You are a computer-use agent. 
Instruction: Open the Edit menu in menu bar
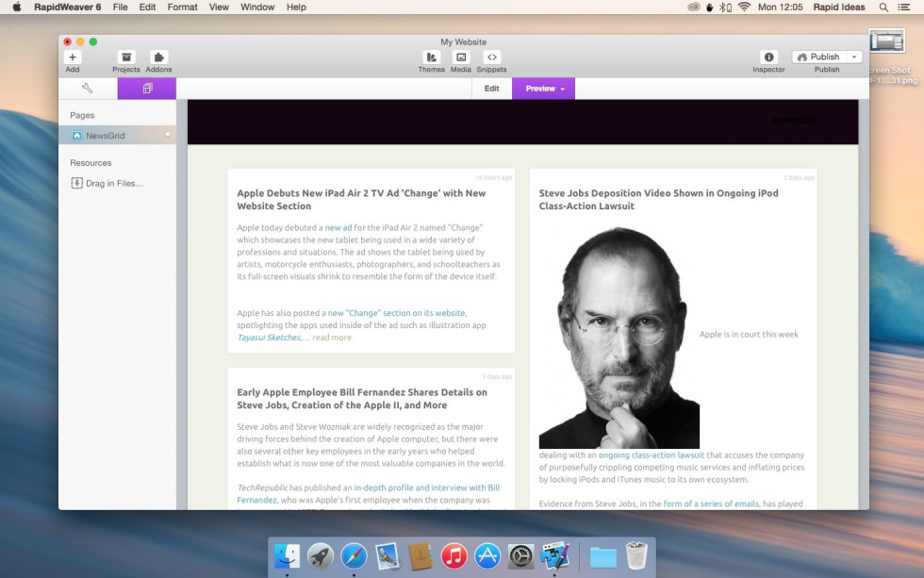[x=147, y=7]
